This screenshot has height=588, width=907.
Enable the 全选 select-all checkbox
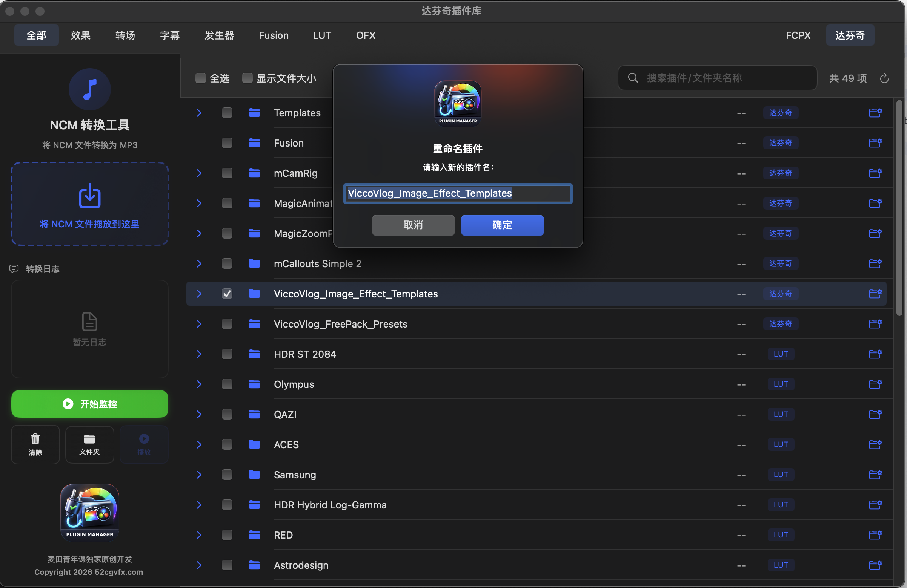[x=200, y=78]
